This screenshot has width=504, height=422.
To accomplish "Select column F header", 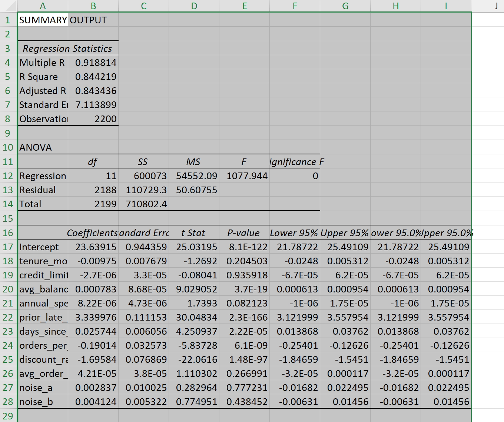I will (x=295, y=6).
